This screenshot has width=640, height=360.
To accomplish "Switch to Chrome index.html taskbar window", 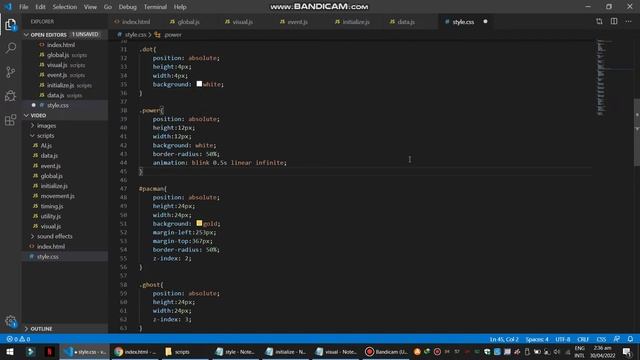I will 136,351.
